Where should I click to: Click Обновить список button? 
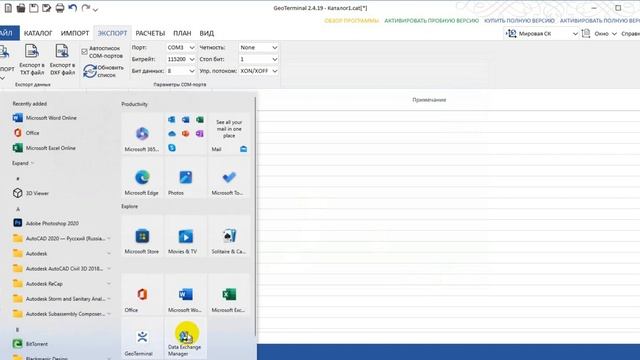click(103, 71)
